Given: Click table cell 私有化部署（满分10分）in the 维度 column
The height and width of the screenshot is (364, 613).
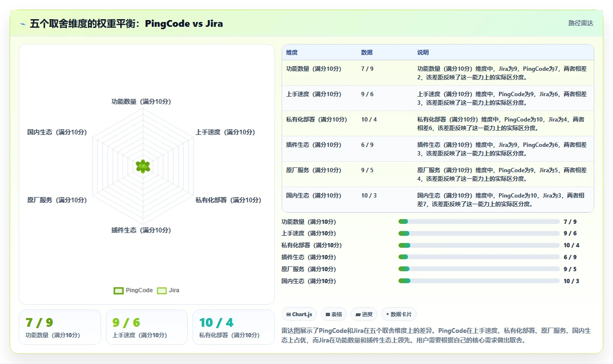Looking at the screenshot, I should [x=317, y=120].
